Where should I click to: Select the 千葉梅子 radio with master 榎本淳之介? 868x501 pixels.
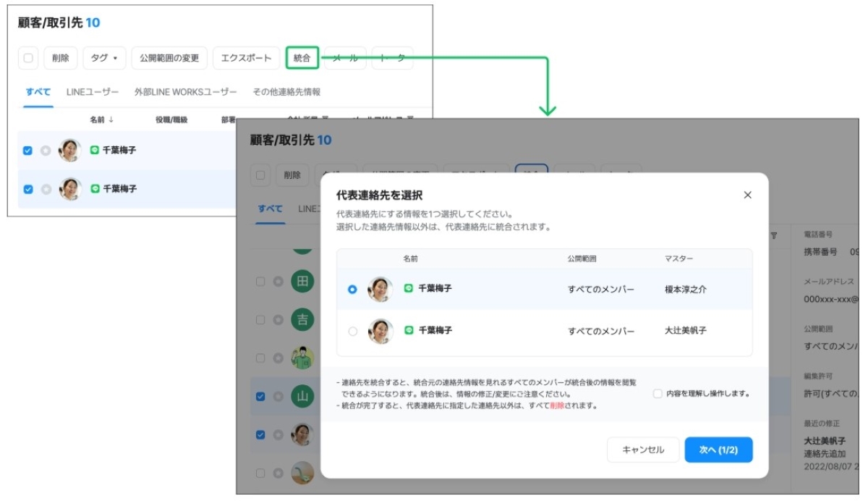[352, 289]
